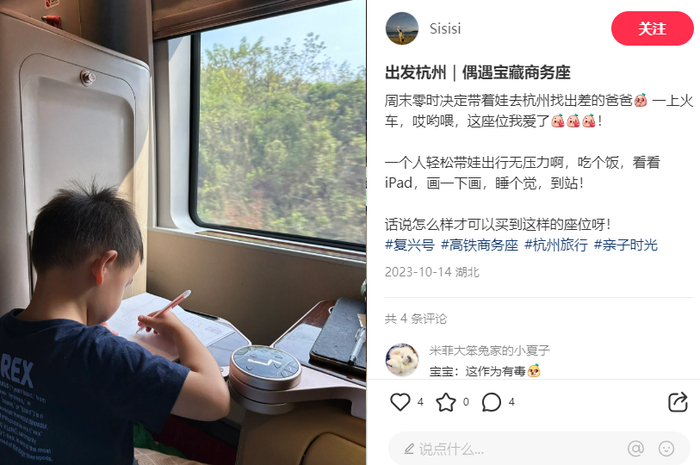Open the Sisisi username link
This screenshot has width=700, height=465.
click(x=445, y=29)
